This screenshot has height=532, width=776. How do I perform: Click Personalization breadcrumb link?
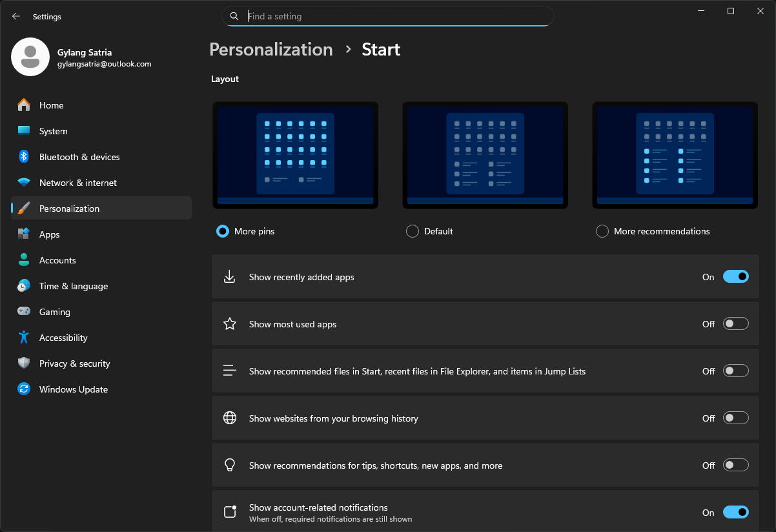point(271,50)
